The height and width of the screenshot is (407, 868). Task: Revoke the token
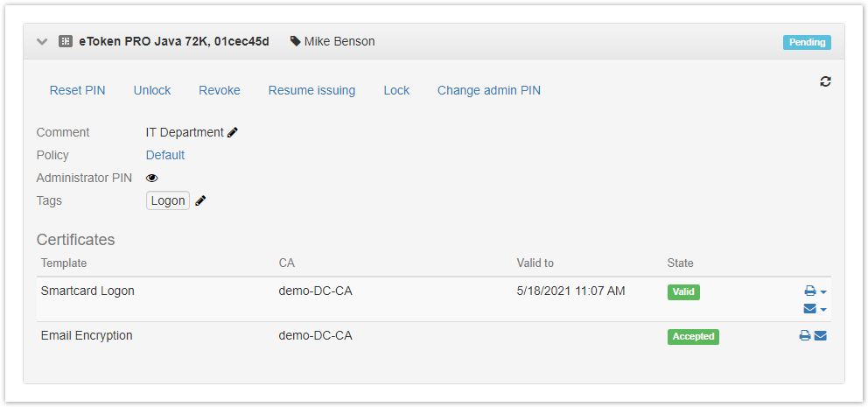(x=219, y=90)
